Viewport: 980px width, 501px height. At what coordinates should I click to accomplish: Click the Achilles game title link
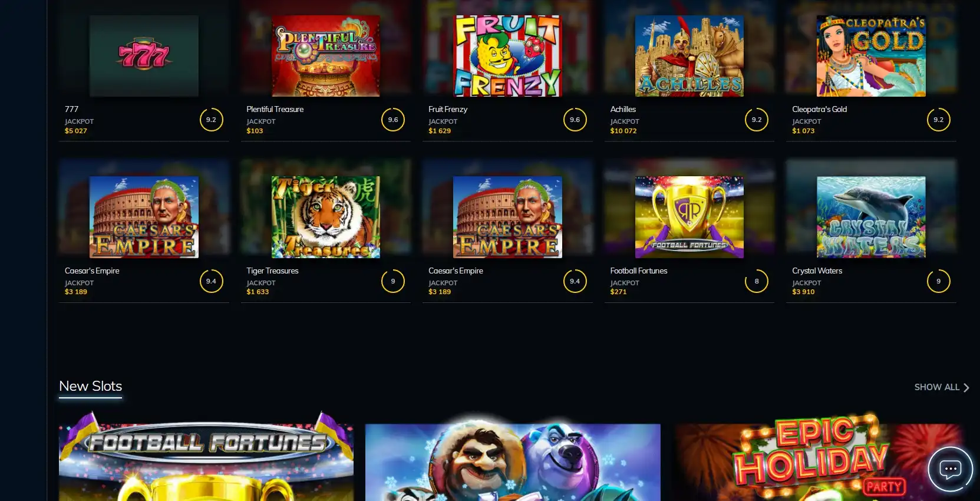click(623, 109)
